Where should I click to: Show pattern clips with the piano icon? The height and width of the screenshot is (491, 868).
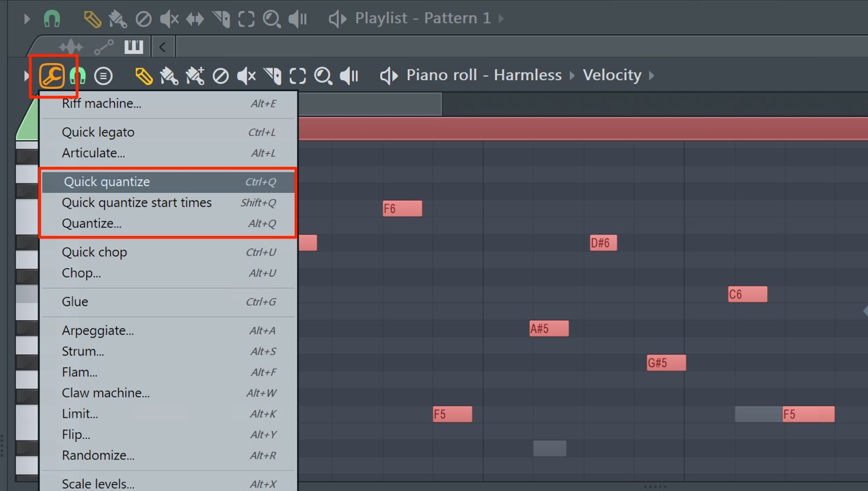(133, 47)
